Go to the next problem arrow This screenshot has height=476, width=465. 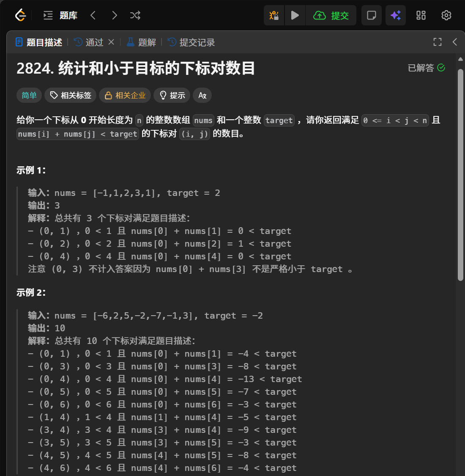coord(115,15)
